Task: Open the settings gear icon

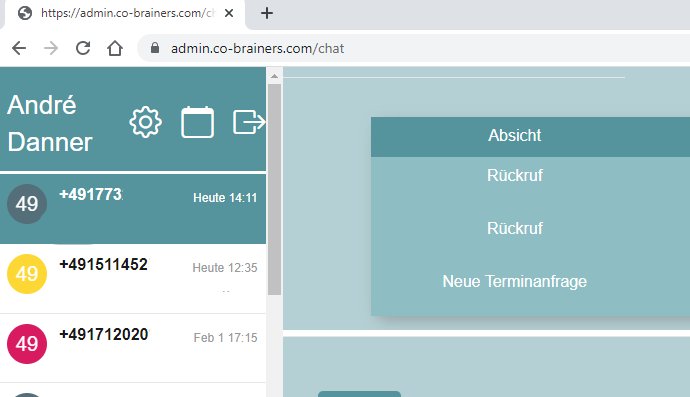Action: [x=145, y=122]
